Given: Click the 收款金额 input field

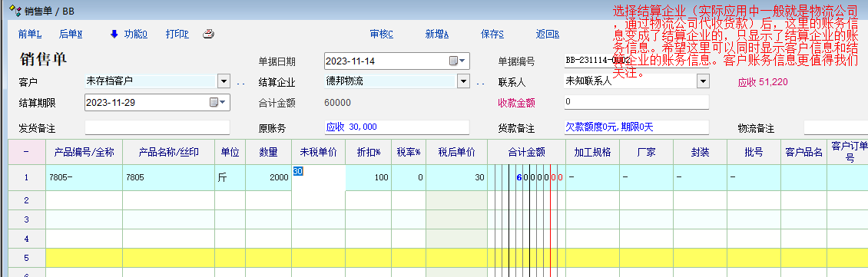Looking at the screenshot, I should (637, 102).
